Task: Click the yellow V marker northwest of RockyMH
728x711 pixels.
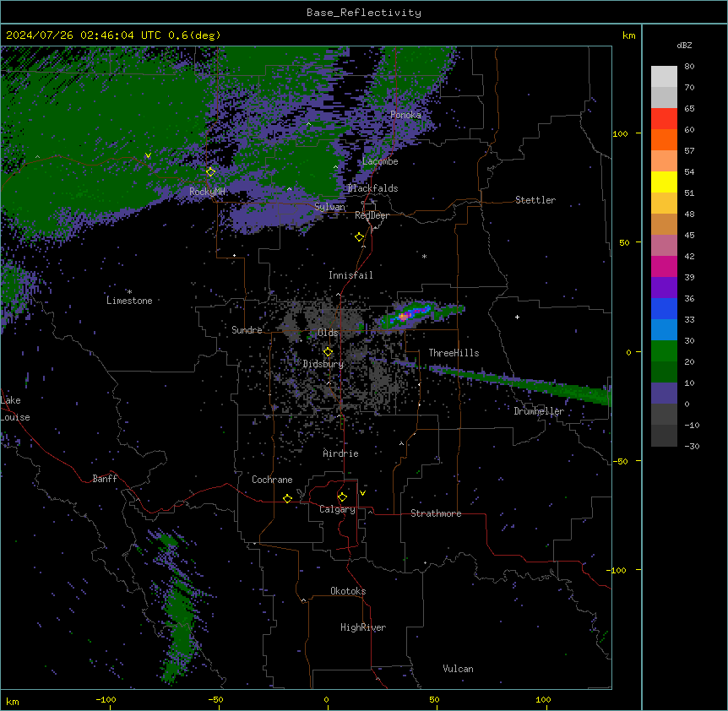Action: [148, 155]
